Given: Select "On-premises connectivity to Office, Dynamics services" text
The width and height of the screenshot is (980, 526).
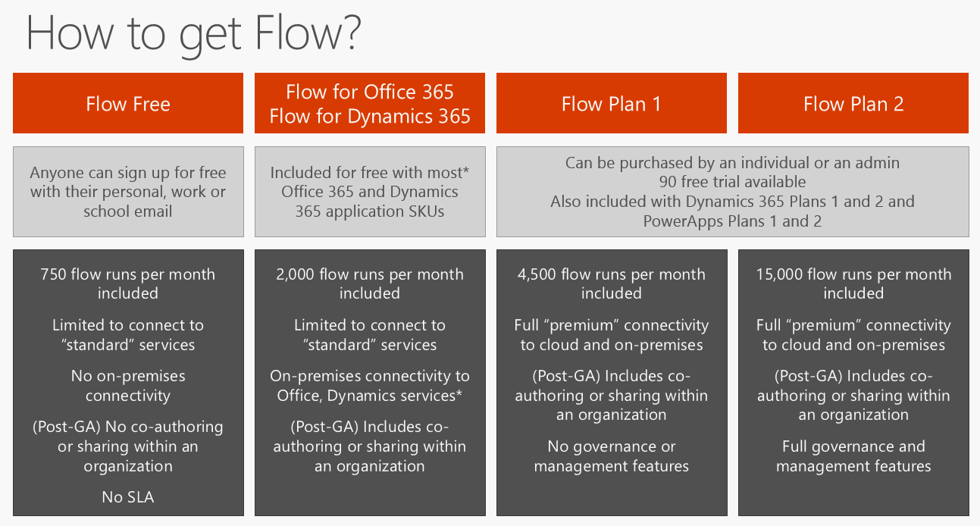Looking at the screenshot, I should click(x=370, y=385).
